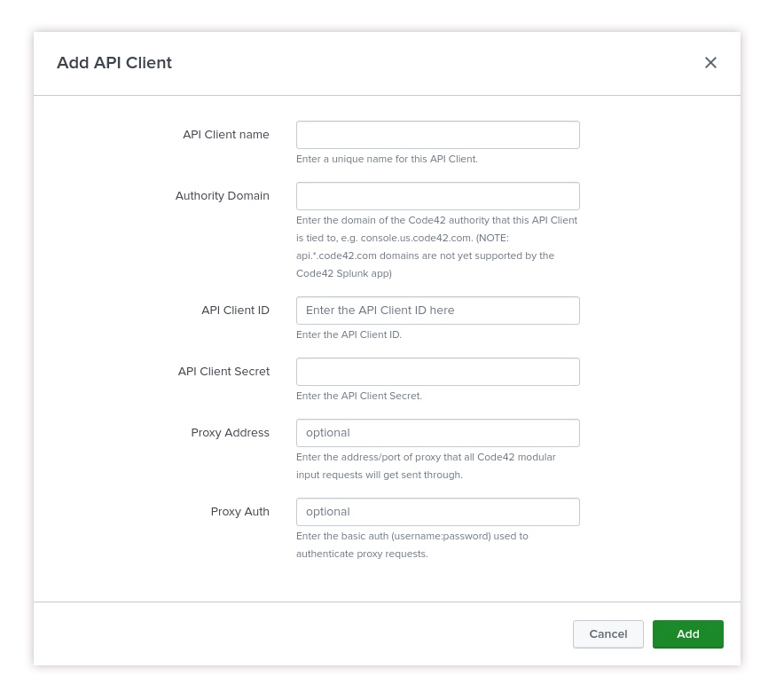Click the Cancel button
Screen dimensions: 776x700
click(608, 633)
